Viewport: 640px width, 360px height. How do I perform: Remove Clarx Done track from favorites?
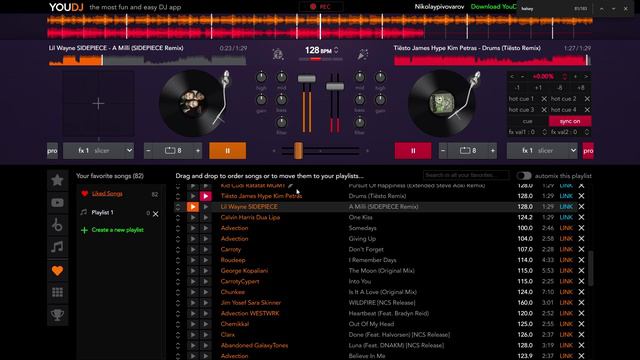581,335
